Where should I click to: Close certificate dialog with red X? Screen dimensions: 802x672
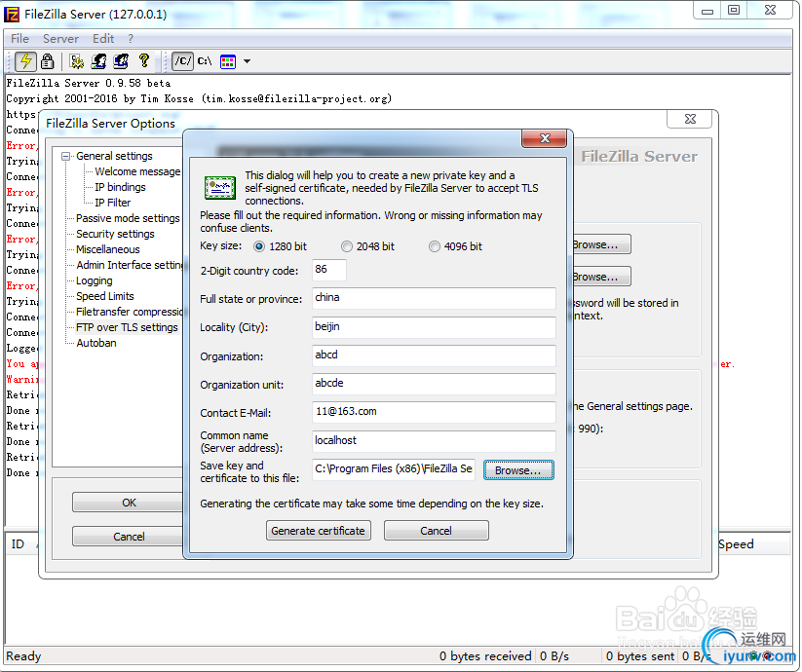tap(544, 138)
